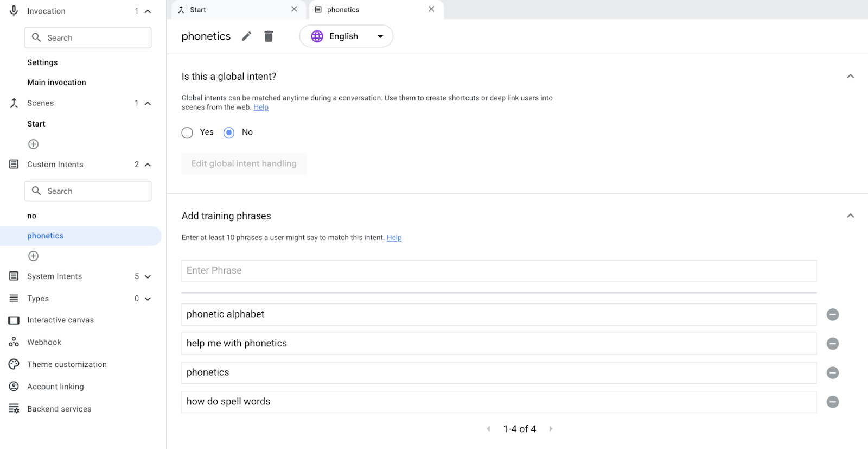This screenshot has height=449, width=868.
Task: Click the pencil icon to rename phonetics
Action: click(246, 36)
